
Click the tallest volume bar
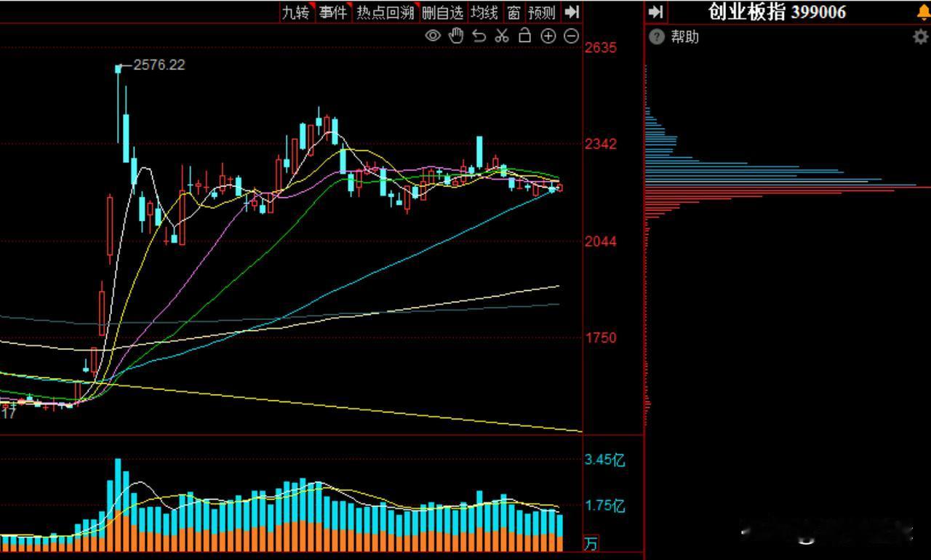(119, 504)
